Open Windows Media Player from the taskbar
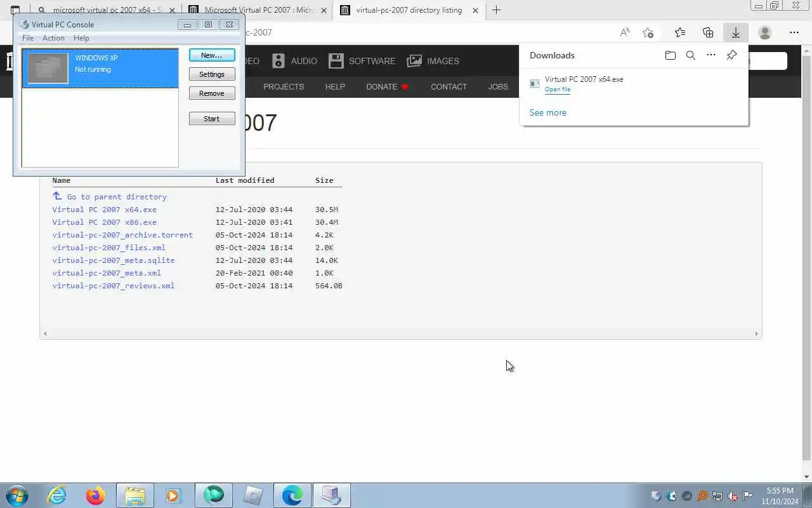The height and width of the screenshot is (508, 812). tap(173, 495)
